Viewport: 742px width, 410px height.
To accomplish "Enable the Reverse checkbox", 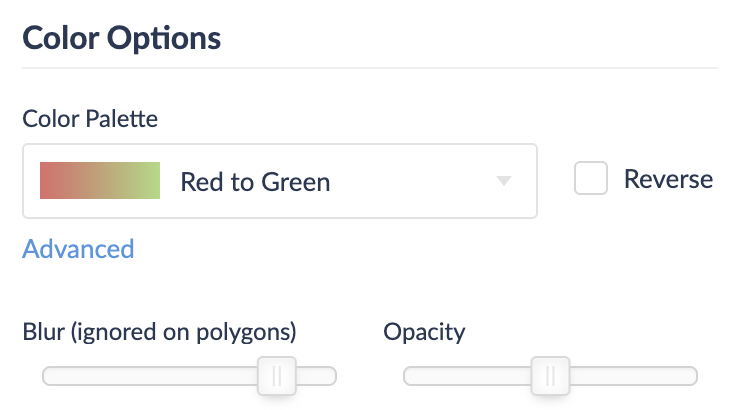I will [x=591, y=180].
